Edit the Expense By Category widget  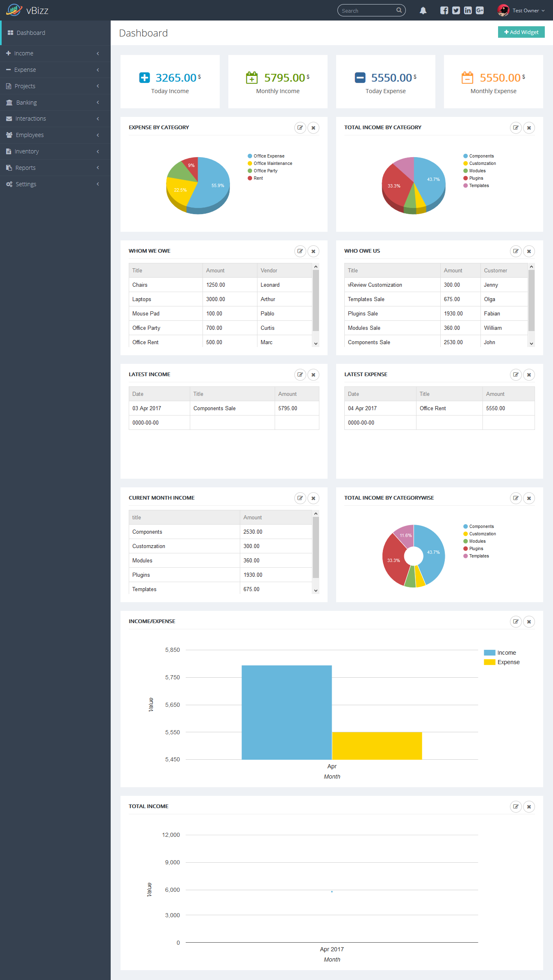pyautogui.click(x=300, y=128)
